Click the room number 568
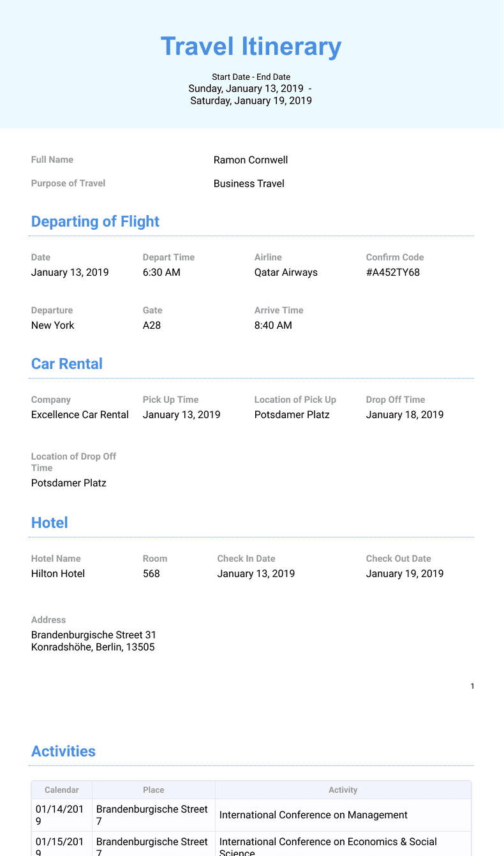The image size is (504, 856). pyautogui.click(x=151, y=574)
